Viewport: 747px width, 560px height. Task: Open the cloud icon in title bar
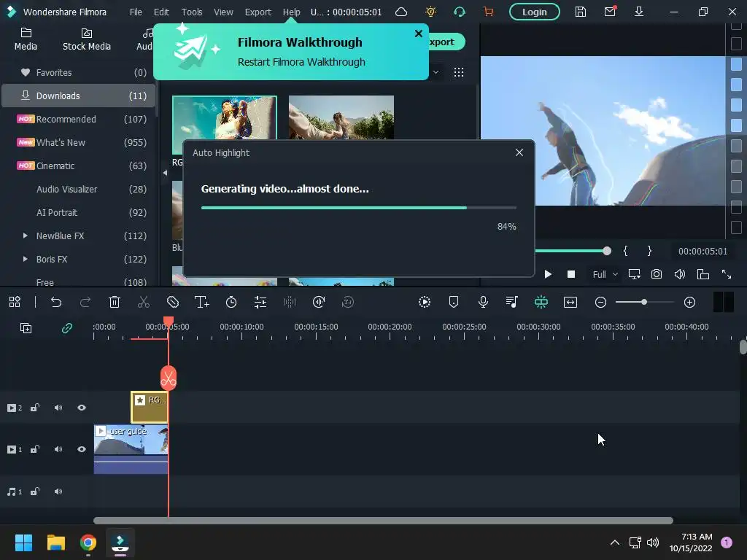point(401,12)
